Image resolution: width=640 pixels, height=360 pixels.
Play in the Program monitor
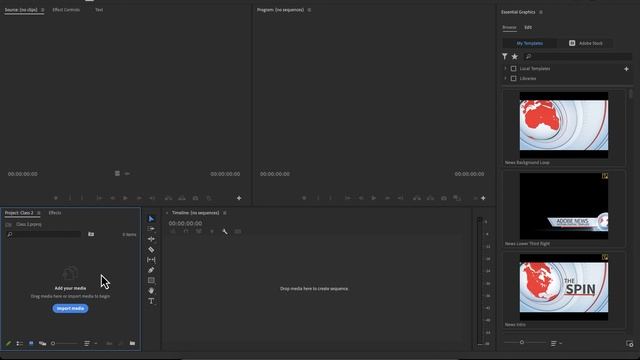coord(373,198)
